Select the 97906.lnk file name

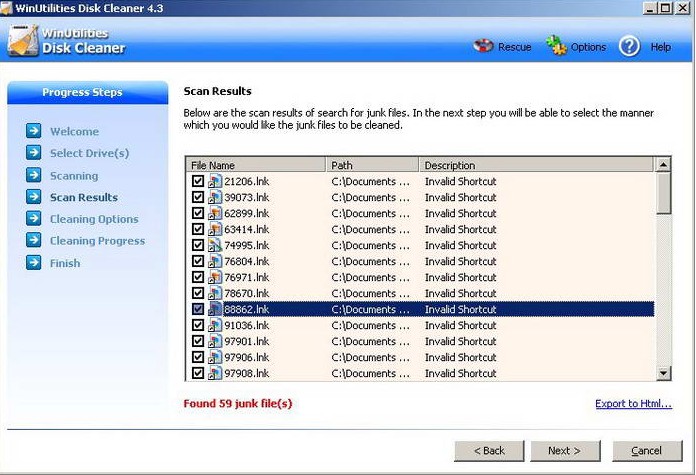247,357
